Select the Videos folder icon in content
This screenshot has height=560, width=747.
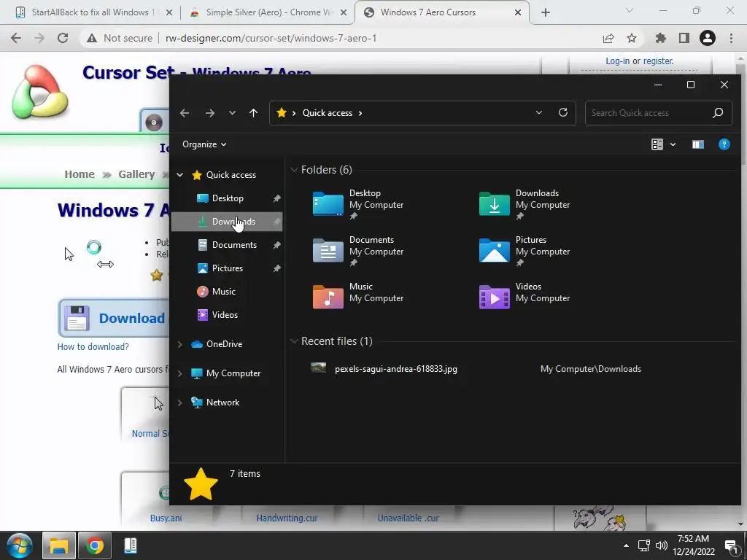point(494,297)
